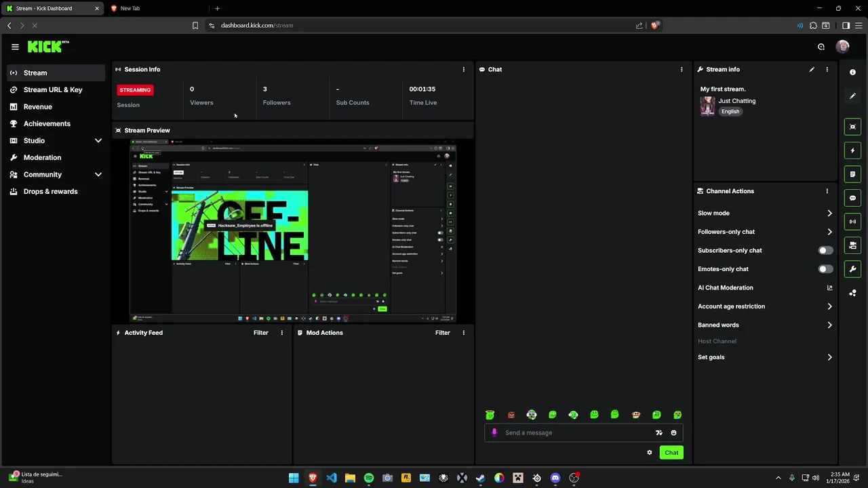868x488 pixels.
Task: Open Account age restriction chevron
Action: (x=829, y=306)
